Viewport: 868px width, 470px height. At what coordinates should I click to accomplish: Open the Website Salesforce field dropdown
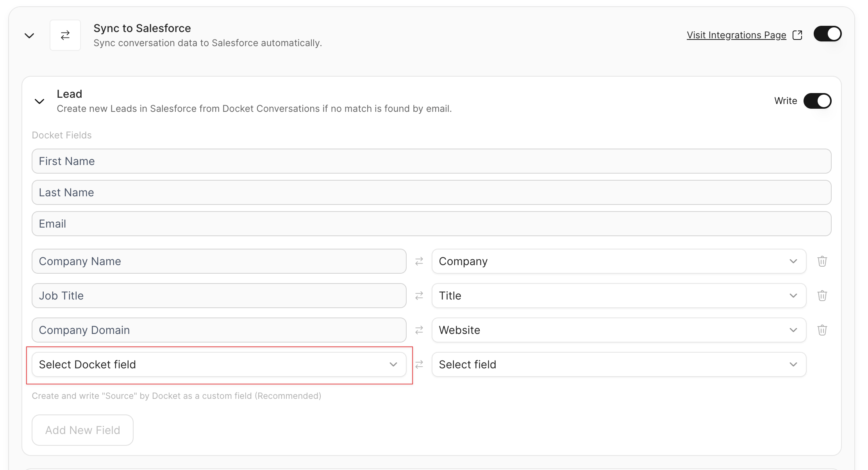(x=619, y=330)
